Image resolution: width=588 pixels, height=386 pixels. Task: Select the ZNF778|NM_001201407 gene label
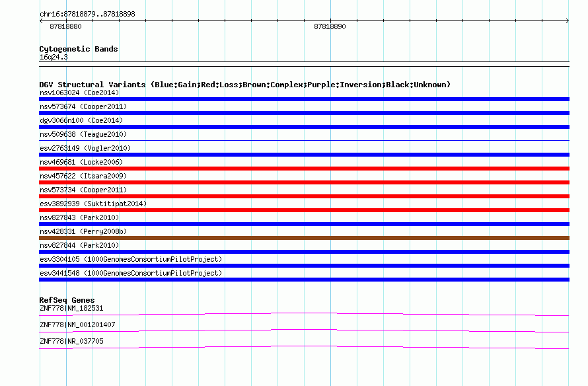point(77,325)
